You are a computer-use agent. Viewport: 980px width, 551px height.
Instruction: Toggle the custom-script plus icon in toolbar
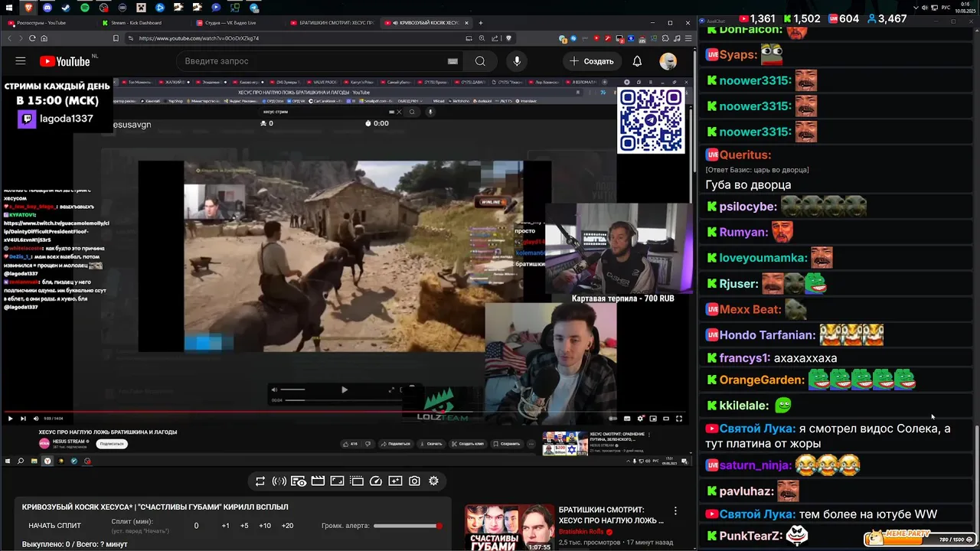coord(395,481)
